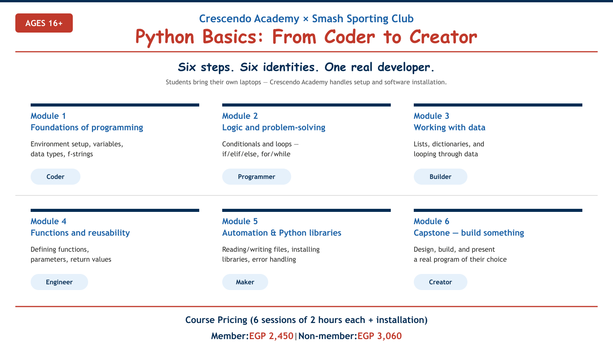The height and width of the screenshot is (364, 613).
Task: Click the 'Member:' price label
Action: coord(230,336)
